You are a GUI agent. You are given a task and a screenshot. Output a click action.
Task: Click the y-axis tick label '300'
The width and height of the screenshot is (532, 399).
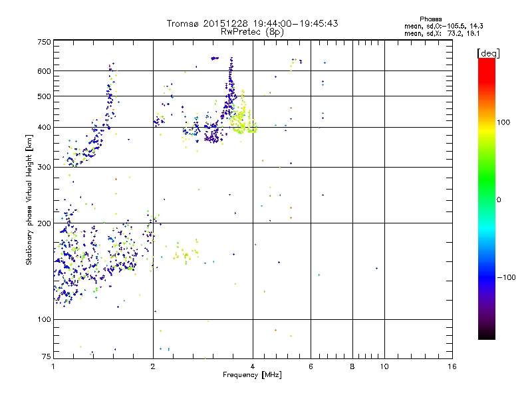(x=44, y=168)
